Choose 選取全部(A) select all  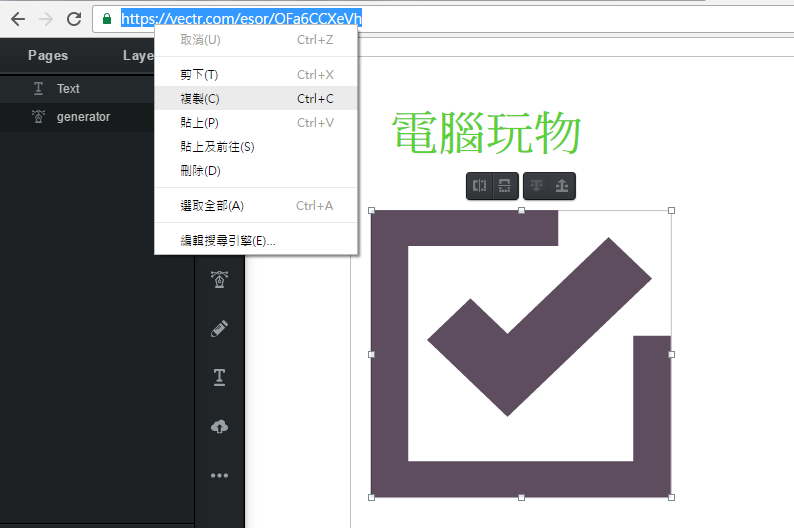tap(256, 206)
